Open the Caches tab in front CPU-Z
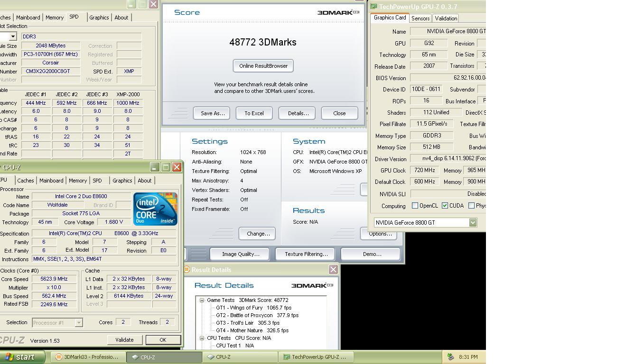Image resolution: width=625 pixels, height=364 pixels. pos(26,181)
